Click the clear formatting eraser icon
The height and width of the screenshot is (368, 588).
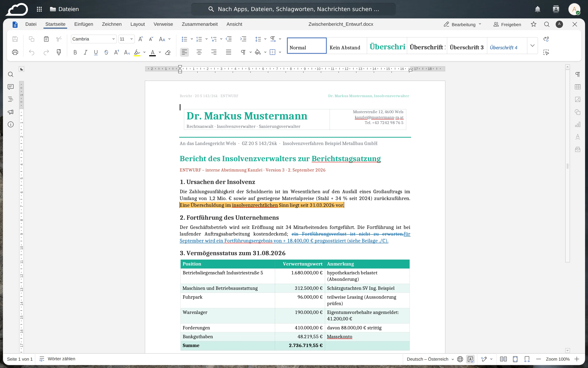click(168, 52)
